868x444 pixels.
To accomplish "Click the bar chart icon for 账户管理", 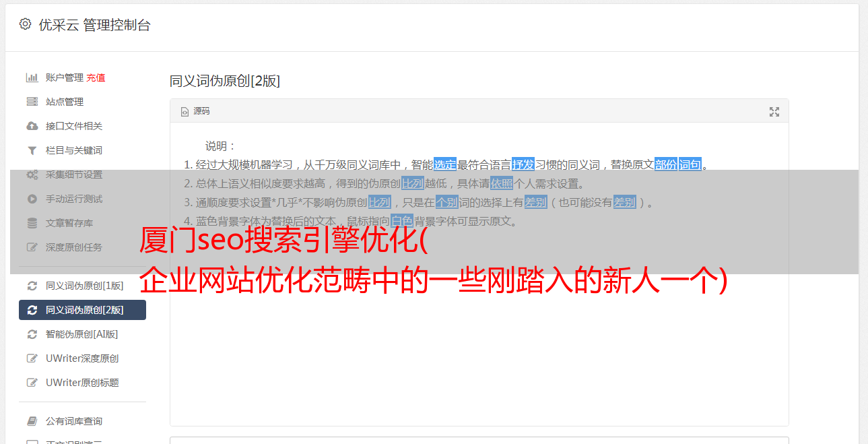I will click(x=32, y=77).
